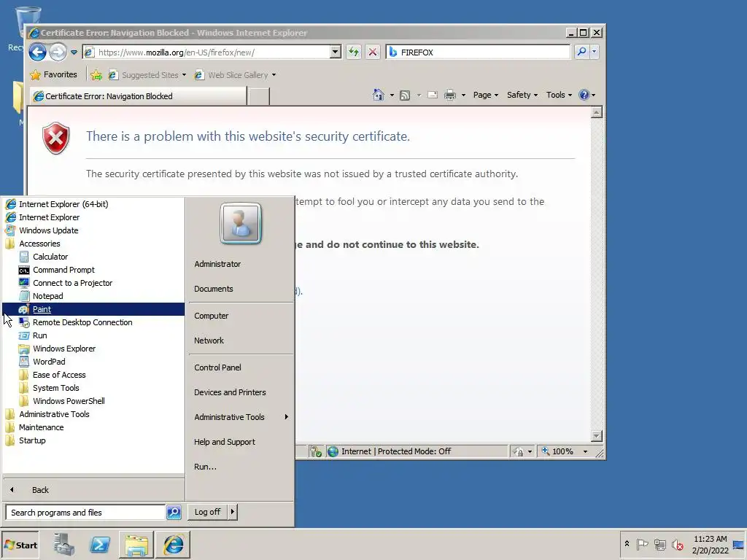Click the Add to Favorites Bar icon
Screen dimensions: 747x560
pyautogui.click(x=96, y=75)
